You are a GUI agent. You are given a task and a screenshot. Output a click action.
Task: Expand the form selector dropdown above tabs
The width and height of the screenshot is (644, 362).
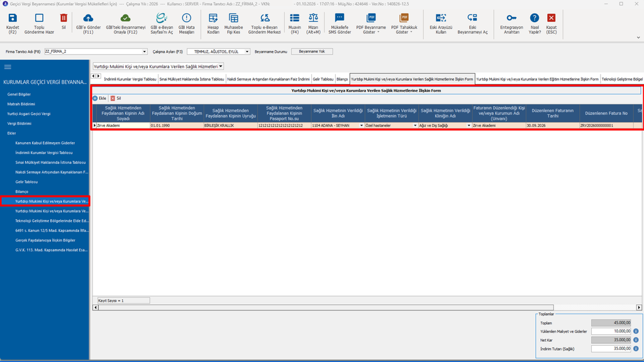221,67
